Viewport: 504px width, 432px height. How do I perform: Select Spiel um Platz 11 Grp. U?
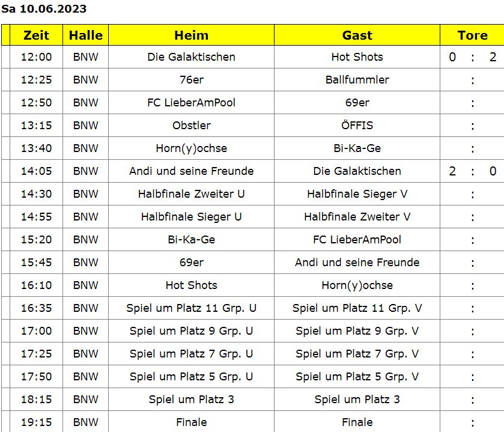click(191, 308)
